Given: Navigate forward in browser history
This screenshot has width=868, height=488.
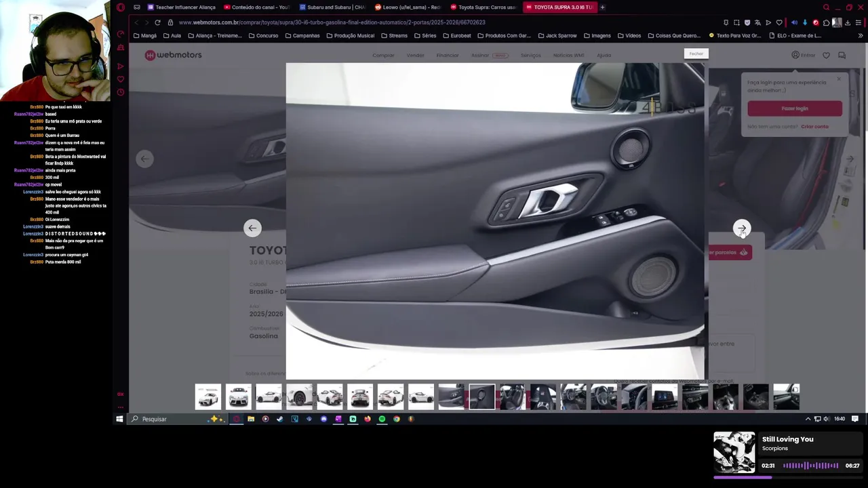Looking at the screenshot, I should [146, 22].
